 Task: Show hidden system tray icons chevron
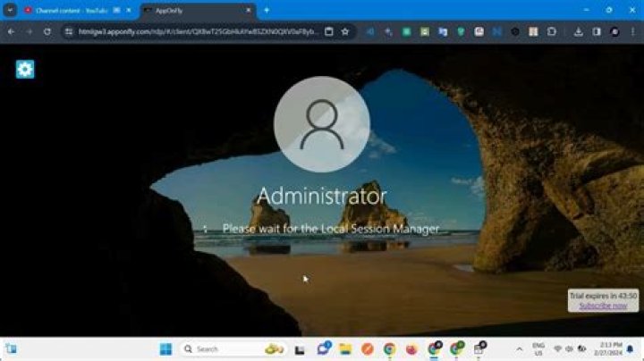tap(519, 348)
